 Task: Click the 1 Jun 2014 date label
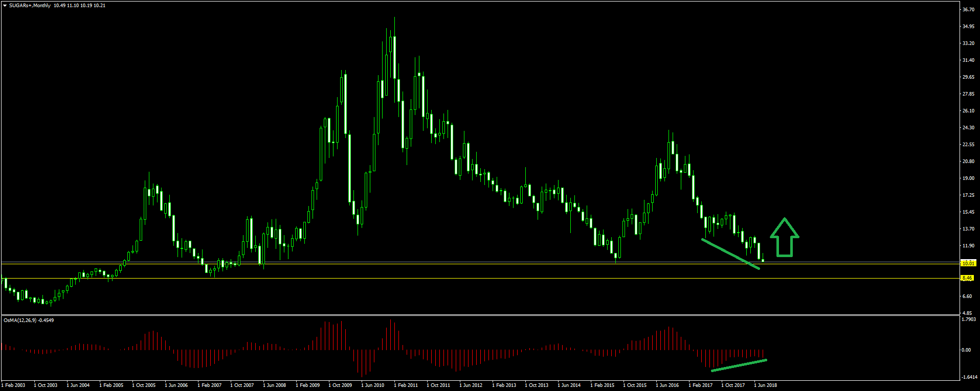(x=570, y=385)
